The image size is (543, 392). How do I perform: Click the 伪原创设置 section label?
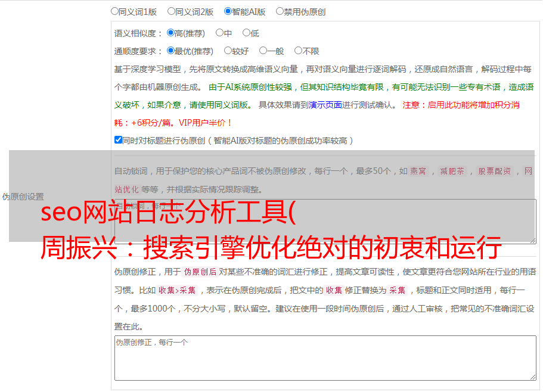click(x=23, y=197)
